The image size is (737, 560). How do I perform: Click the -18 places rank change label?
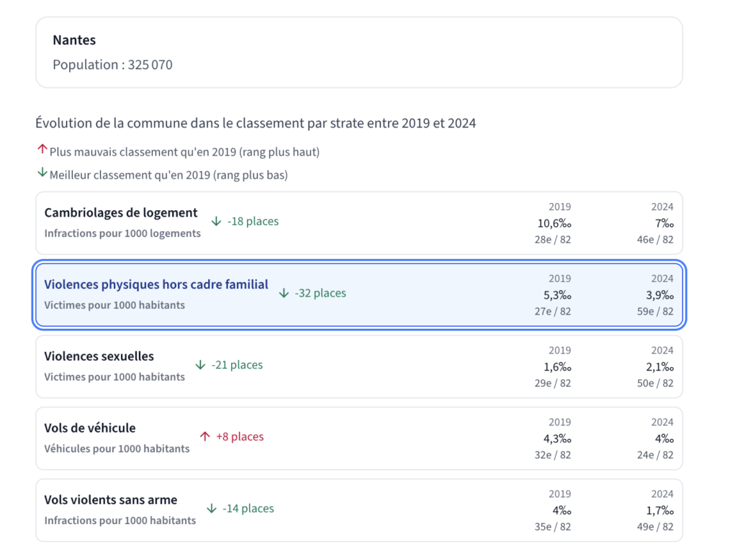click(253, 221)
